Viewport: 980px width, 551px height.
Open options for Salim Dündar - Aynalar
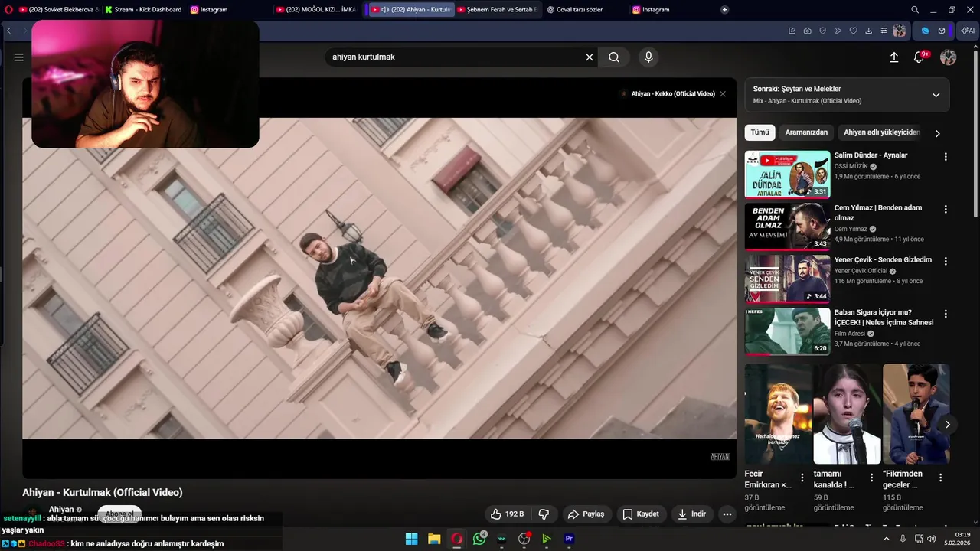[x=946, y=156]
